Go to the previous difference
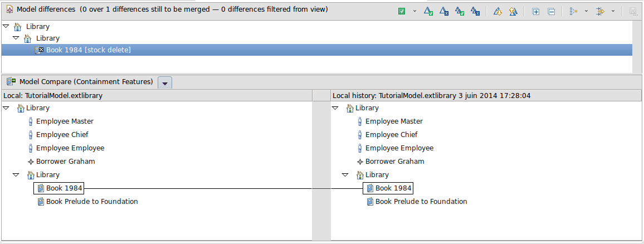The height and width of the screenshot is (244, 644). (514, 11)
